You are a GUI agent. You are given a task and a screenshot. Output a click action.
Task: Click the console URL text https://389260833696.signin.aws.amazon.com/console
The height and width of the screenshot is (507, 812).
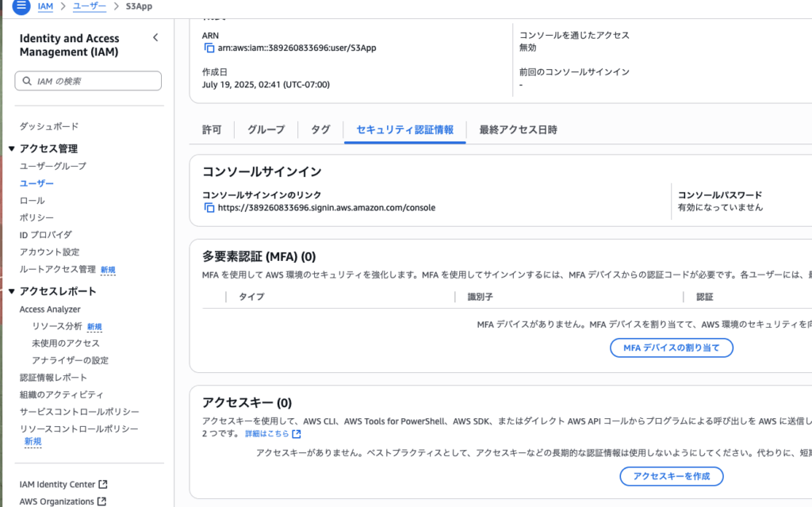[x=326, y=208]
